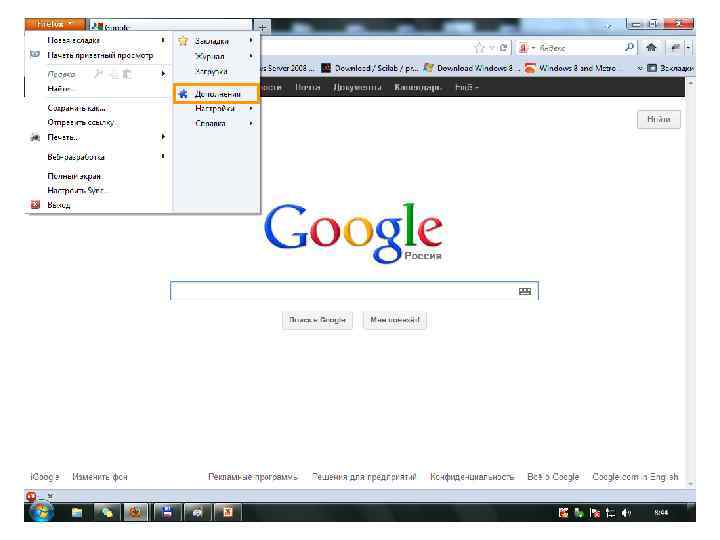Viewport: 720px width, 540px height.
Task: Click the vertical scrollbar up arrow
Action: pyautogui.click(x=690, y=83)
